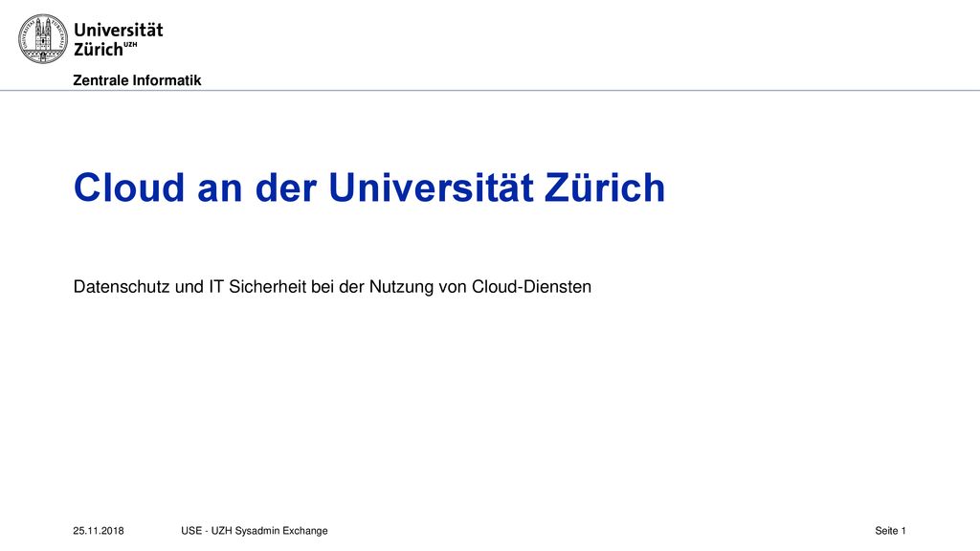Click the page number 'Seite 1'
Screen dimensions: 980x551
pyautogui.click(x=891, y=531)
